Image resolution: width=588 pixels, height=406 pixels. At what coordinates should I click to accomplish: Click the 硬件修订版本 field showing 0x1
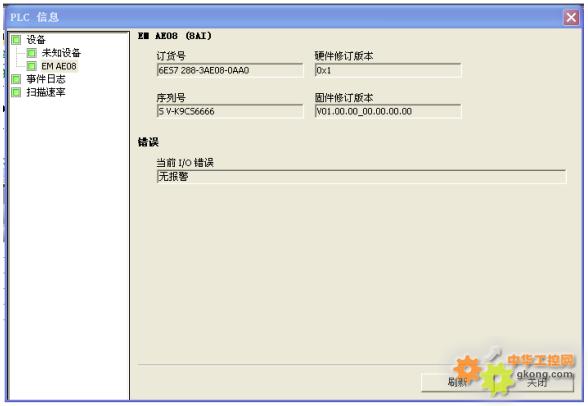(388, 70)
